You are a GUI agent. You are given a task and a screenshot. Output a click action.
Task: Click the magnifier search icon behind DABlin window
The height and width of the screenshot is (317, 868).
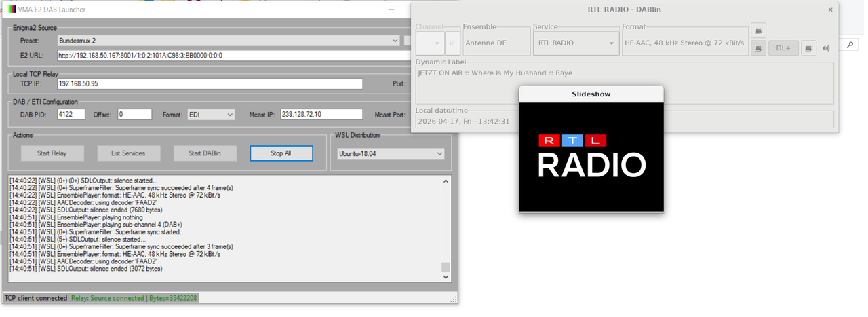coord(851,44)
